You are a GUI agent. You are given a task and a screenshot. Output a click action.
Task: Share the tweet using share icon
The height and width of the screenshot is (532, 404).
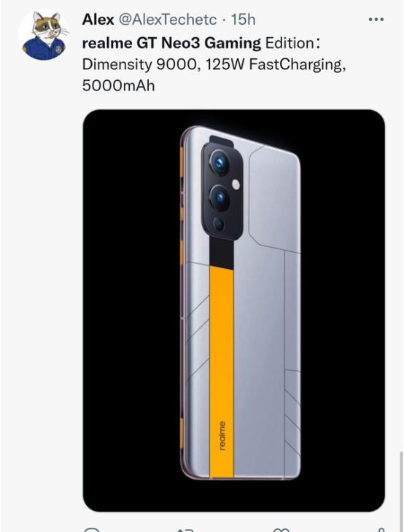pos(381,529)
